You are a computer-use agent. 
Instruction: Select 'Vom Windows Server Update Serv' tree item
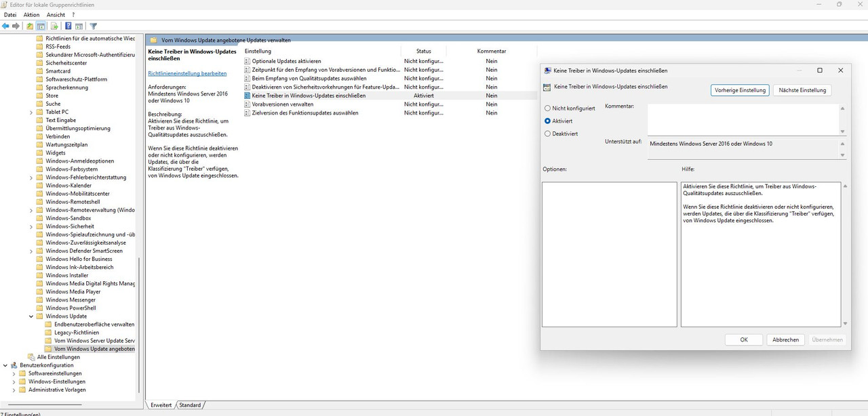click(x=94, y=341)
